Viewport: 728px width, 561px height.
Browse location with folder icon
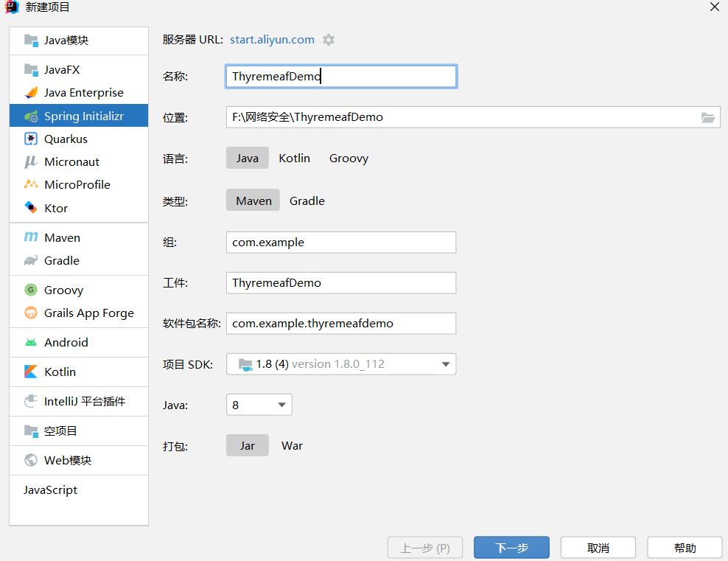pos(707,117)
